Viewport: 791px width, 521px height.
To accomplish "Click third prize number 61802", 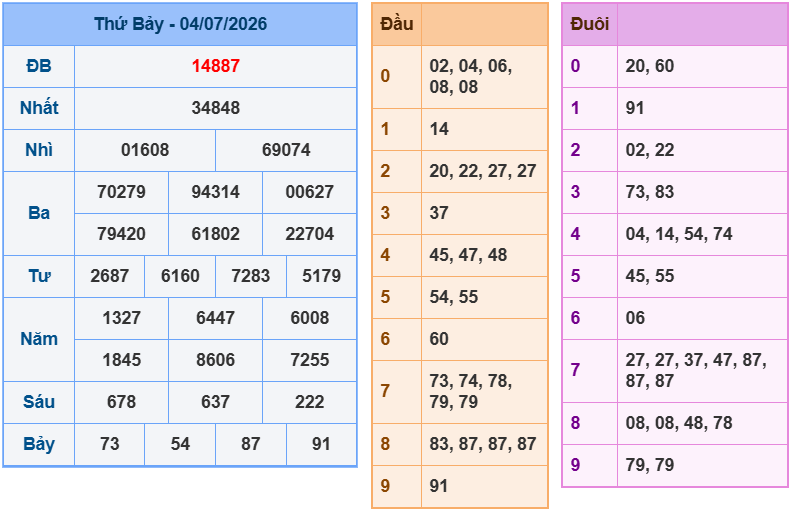I will [x=215, y=234].
